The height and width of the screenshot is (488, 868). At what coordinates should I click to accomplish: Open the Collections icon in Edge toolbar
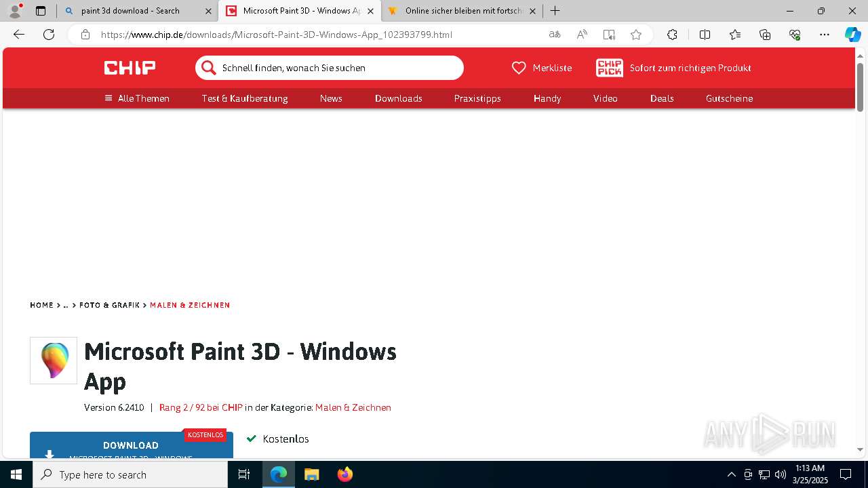765,35
